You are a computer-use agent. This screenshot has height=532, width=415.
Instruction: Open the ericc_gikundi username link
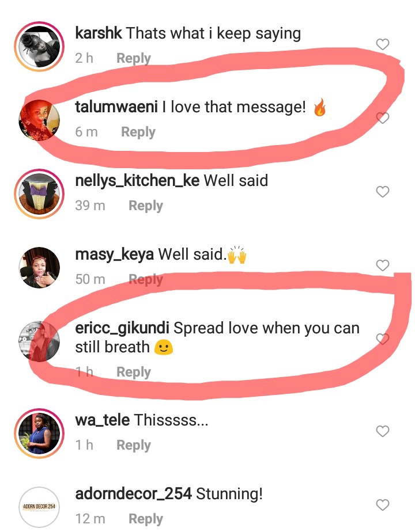[122, 328]
